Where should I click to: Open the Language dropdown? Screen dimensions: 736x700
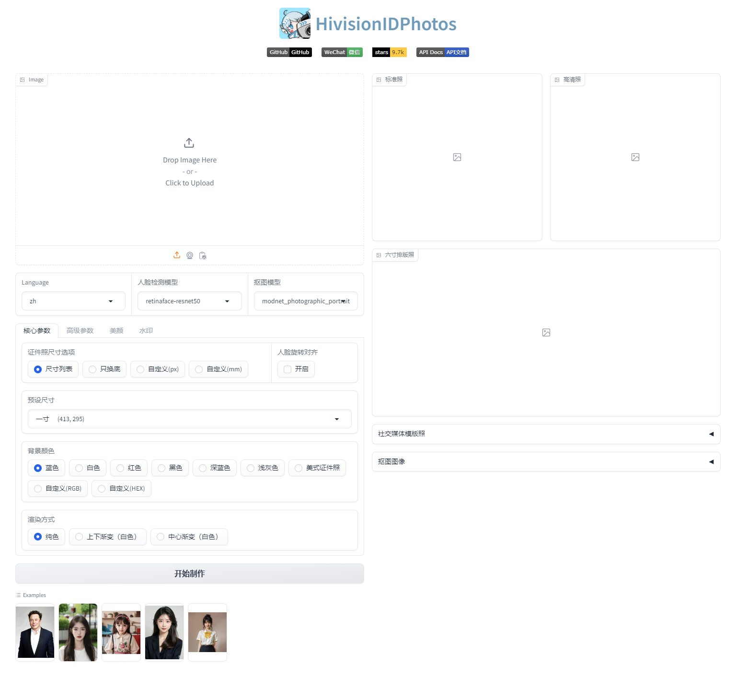pos(73,301)
